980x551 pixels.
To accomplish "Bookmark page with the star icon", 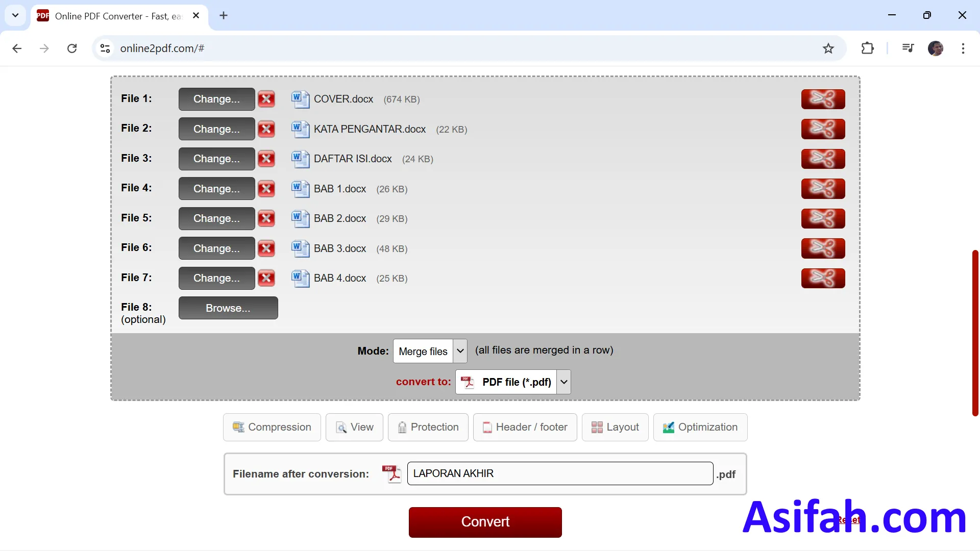I will (x=828, y=48).
